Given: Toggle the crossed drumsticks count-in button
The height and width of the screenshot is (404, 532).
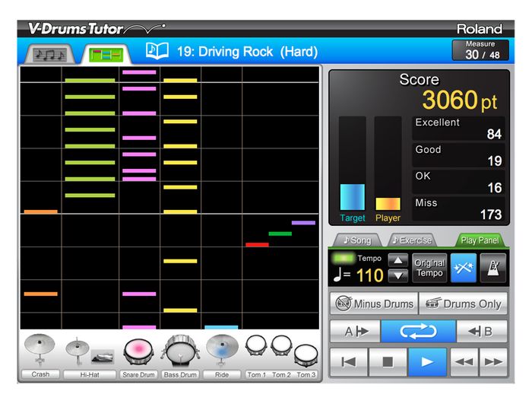Looking at the screenshot, I should (464, 268).
